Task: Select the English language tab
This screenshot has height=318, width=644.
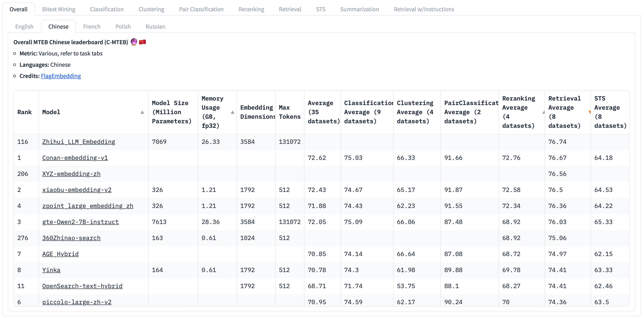Action: point(24,26)
